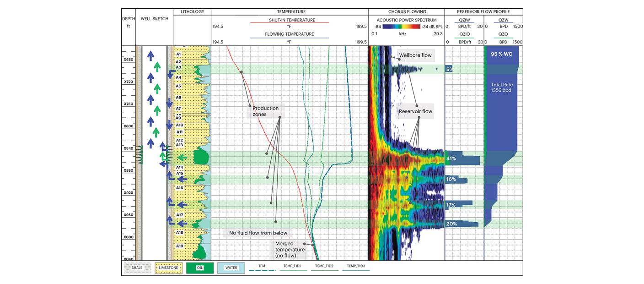Click the A18 lithology layer label
This screenshot has height=284, width=644.
coord(180,233)
